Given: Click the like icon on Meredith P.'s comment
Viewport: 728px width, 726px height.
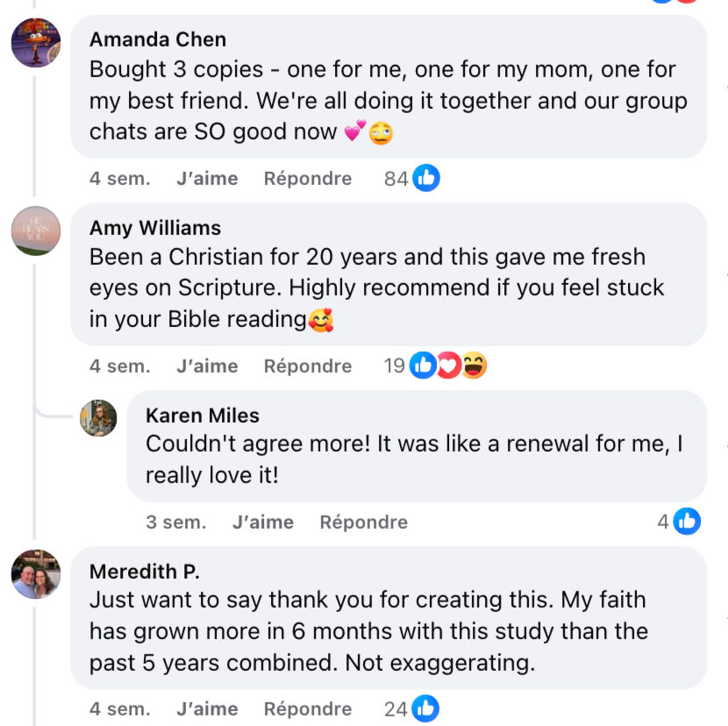Looking at the screenshot, I should (425, 708).
